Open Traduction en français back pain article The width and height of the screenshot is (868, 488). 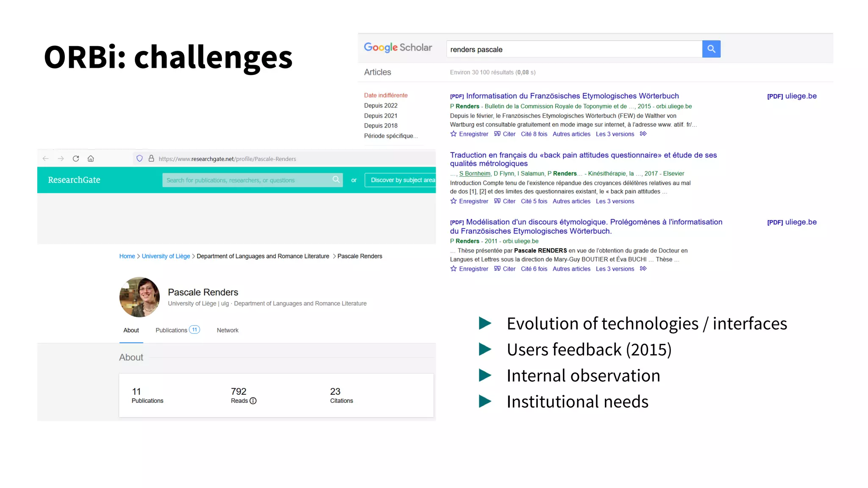tap(583, 159)
